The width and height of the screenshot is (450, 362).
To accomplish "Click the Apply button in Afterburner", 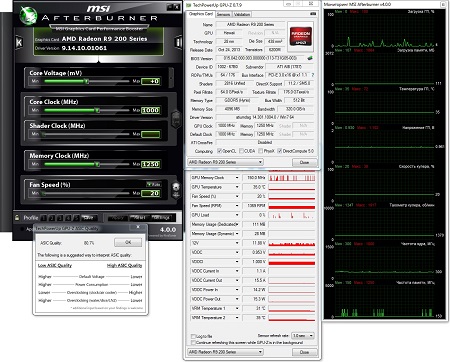I will (x=117, y=218).
